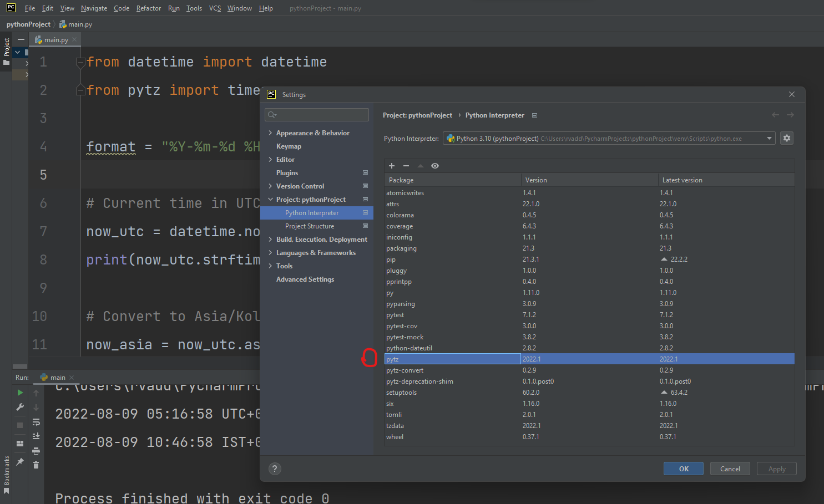
Task: Expand Appearance & Behavior settings
Action: (x=270, y=133)
